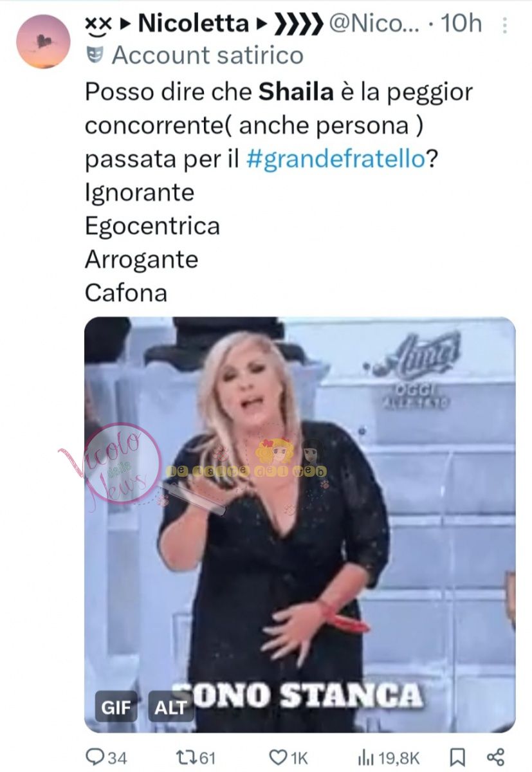This screenshot has height=772, width=532.
Task: Click the 'Account satirico' label
Action: point(207,55)
